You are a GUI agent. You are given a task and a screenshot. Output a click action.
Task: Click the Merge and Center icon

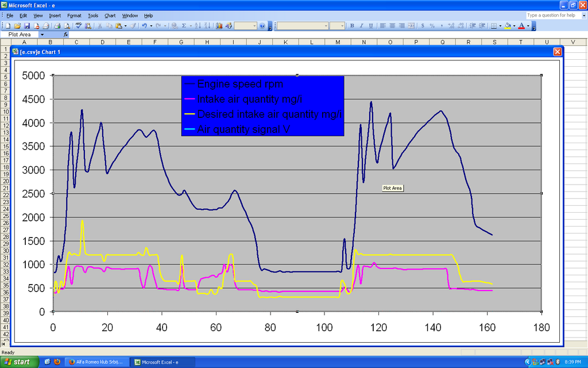click(x=411, y=25)
